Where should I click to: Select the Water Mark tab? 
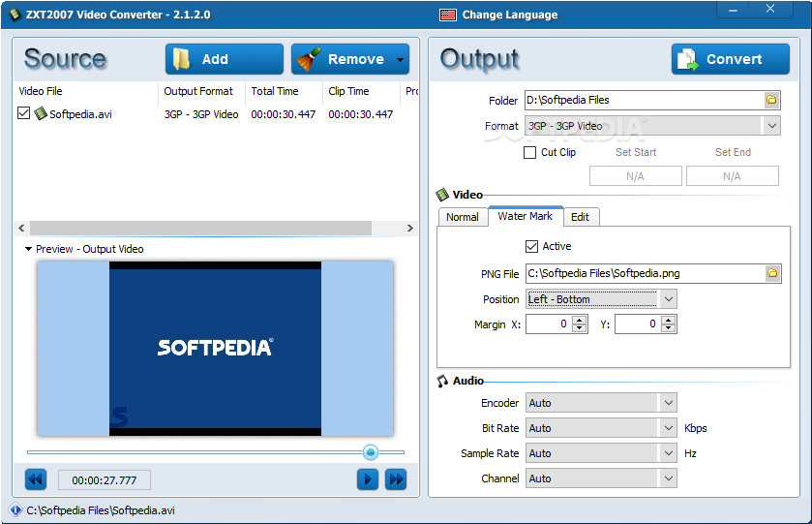[526, 216]
